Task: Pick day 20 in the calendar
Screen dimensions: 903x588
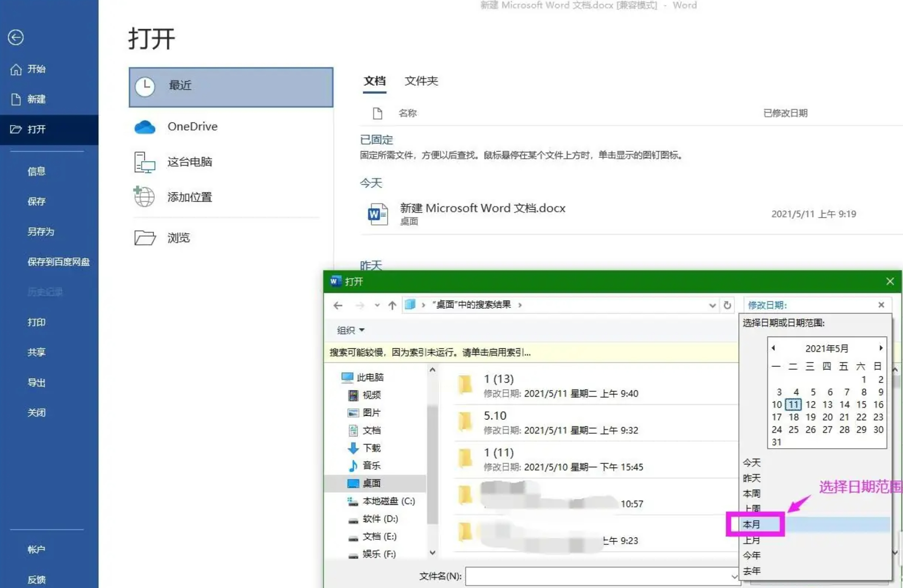Action: point(827,417)
